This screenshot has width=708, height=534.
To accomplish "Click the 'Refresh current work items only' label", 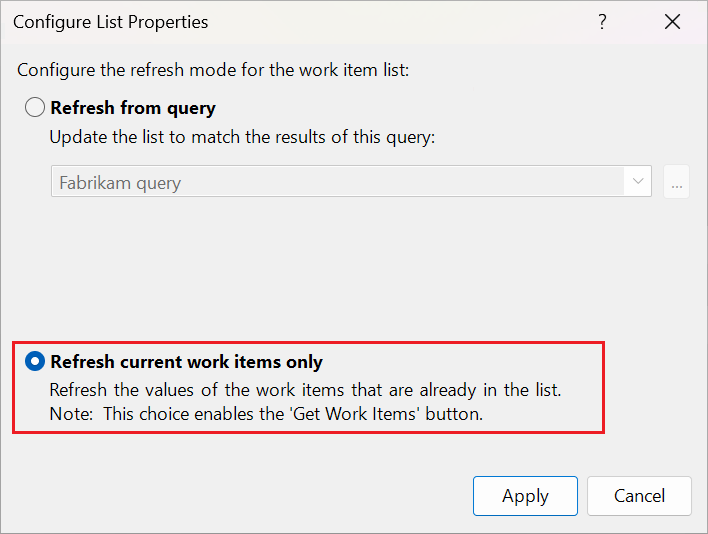I will point(186,361).
